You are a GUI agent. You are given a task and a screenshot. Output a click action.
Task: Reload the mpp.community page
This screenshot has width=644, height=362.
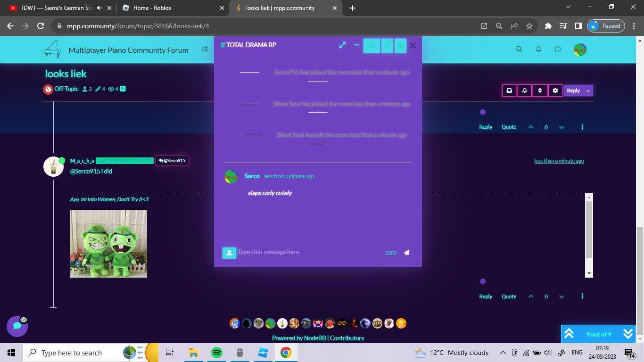coord(41,26)
